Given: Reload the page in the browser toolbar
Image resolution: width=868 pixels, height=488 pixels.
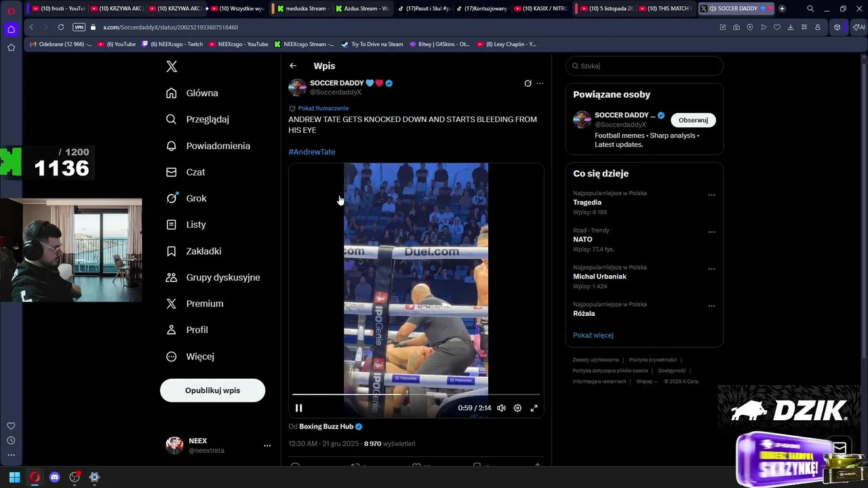Looking at the screenshot, I should click(x=61, y=27).
